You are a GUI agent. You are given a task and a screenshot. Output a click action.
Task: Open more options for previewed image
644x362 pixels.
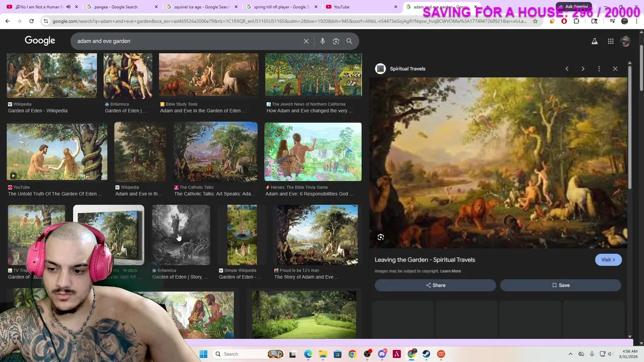click(599, 69)
